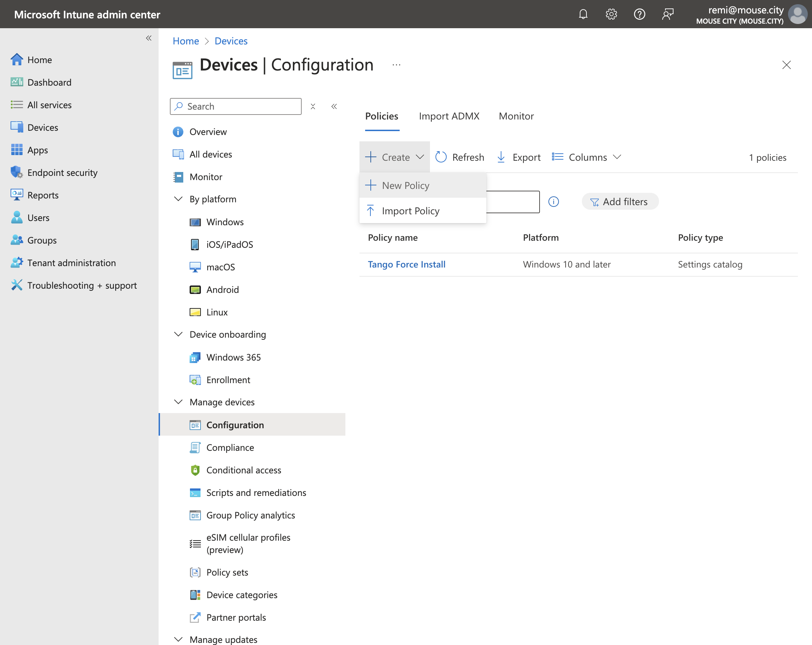Click the Refresh button
Screen dimensions: 812x645
[x=460, y=157]
